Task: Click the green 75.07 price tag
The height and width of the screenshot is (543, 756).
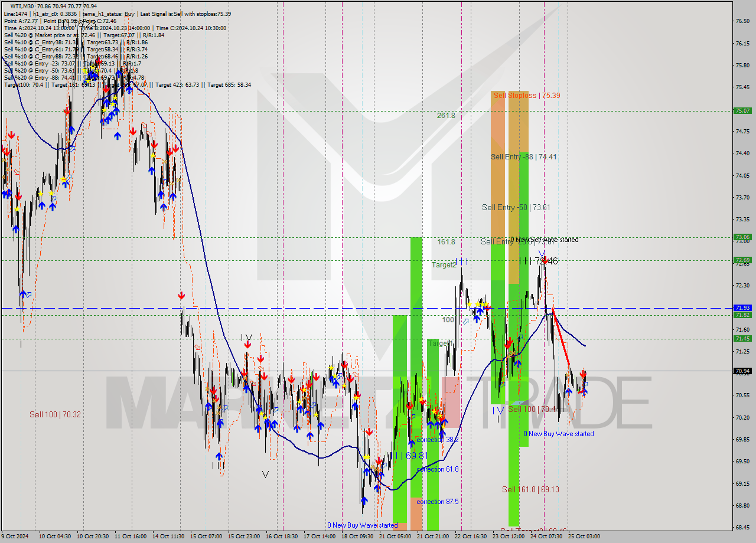Action: click(742, 110)
